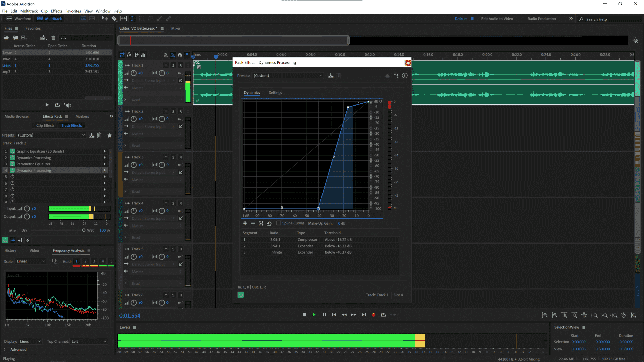
Task: Select Edit Audio to Video workspace
Action: [497, 19]
